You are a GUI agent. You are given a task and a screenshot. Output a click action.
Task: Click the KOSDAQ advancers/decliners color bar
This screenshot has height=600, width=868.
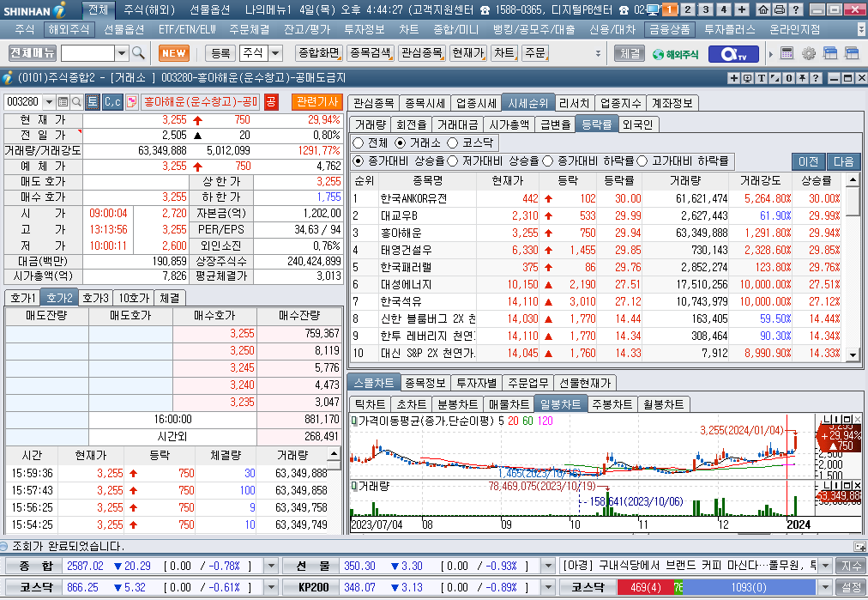[716, 587]
